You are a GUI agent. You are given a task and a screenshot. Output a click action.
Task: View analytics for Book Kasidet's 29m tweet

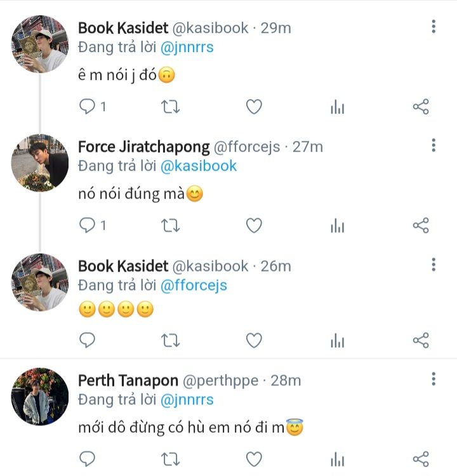click(337, 107)
